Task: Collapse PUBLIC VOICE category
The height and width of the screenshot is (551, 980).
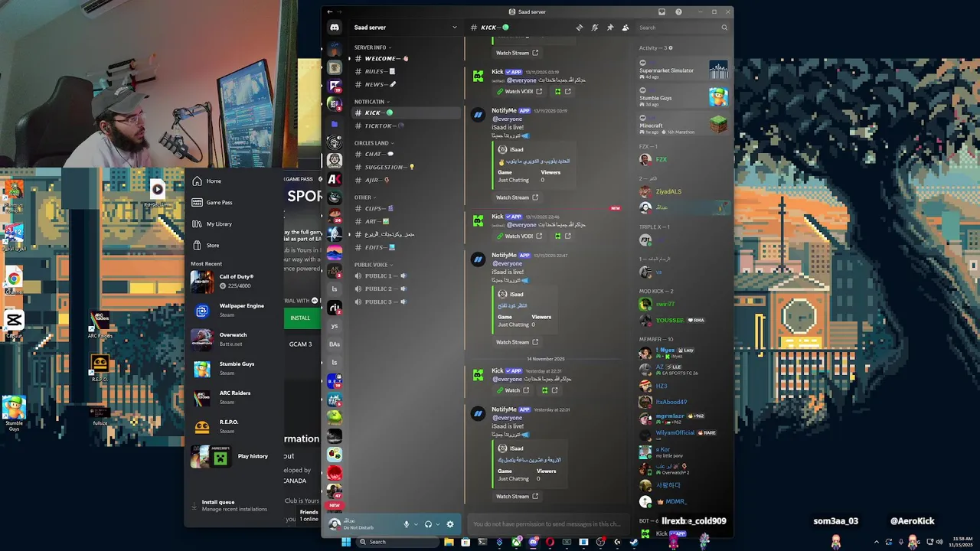Action: point(373,265)
